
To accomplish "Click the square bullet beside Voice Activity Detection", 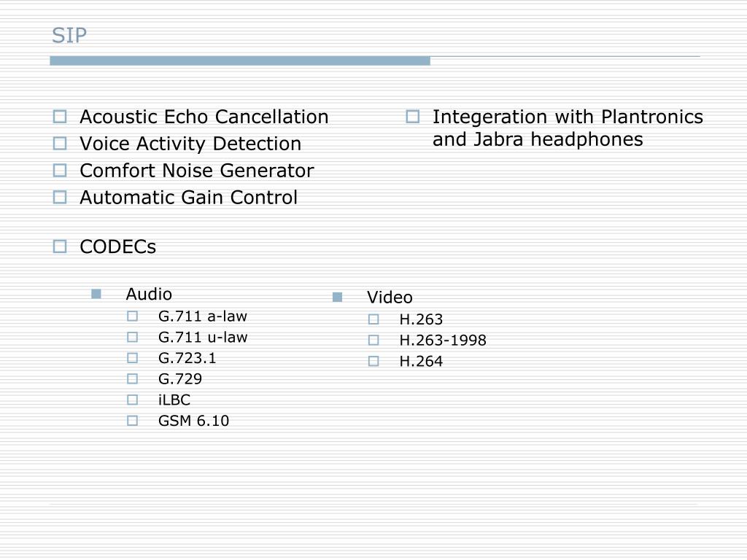I will pyautogui.click(x=60, y=144).
